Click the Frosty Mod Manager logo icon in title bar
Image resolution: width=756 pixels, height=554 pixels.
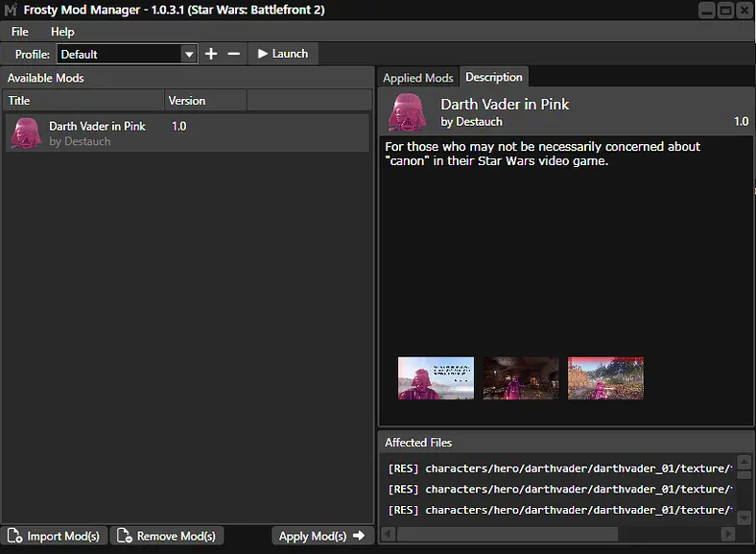11,10
